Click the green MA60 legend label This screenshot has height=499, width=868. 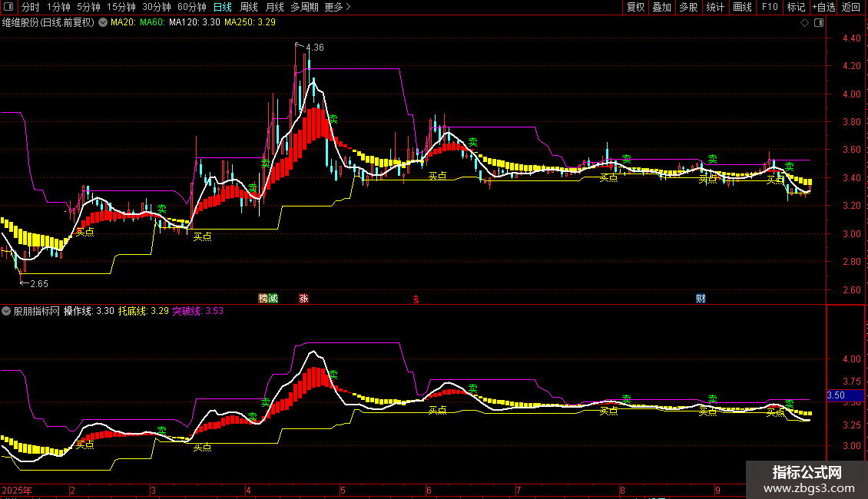pyautogui.click(x=152, y=22)
